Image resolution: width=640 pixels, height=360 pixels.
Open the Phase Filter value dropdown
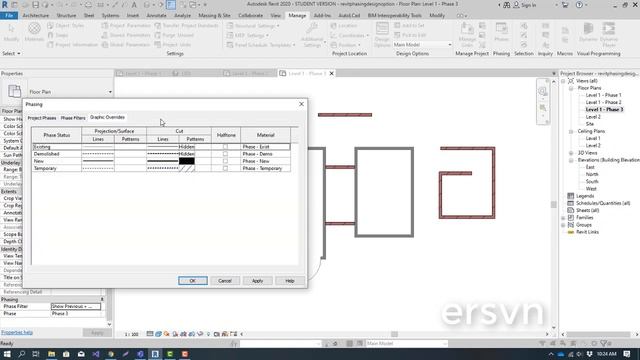tap(76, 306)
